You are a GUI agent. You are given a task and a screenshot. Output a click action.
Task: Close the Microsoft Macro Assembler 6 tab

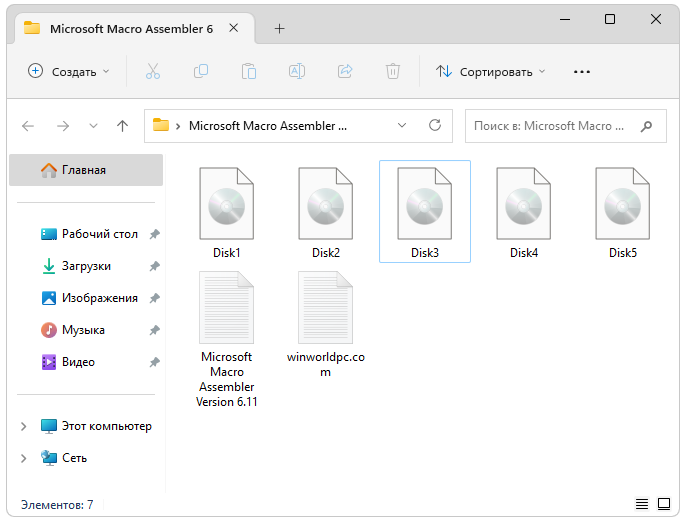pos(234,28)
